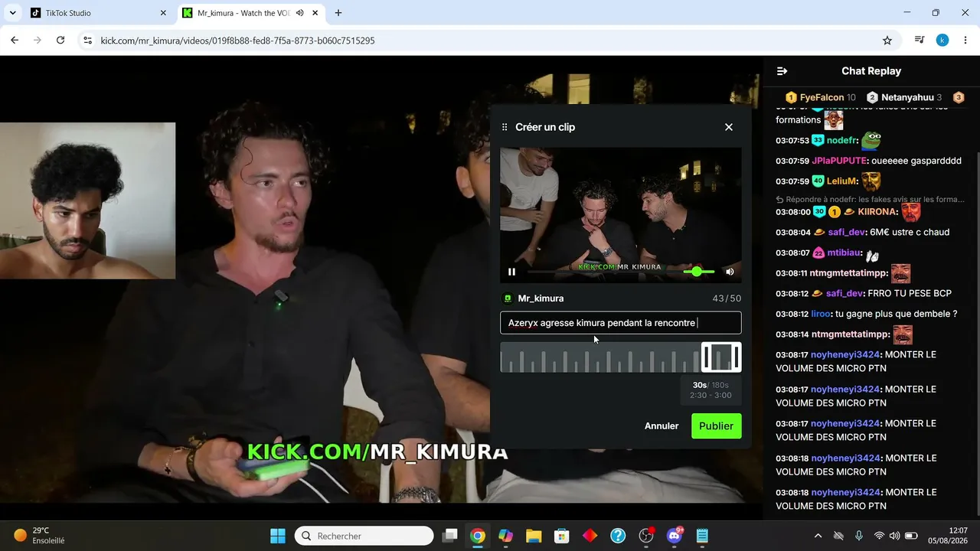Screen dimensions: 980x551
Task: Click mtibiau's level 22 badge
Action: tap(818, 253)
